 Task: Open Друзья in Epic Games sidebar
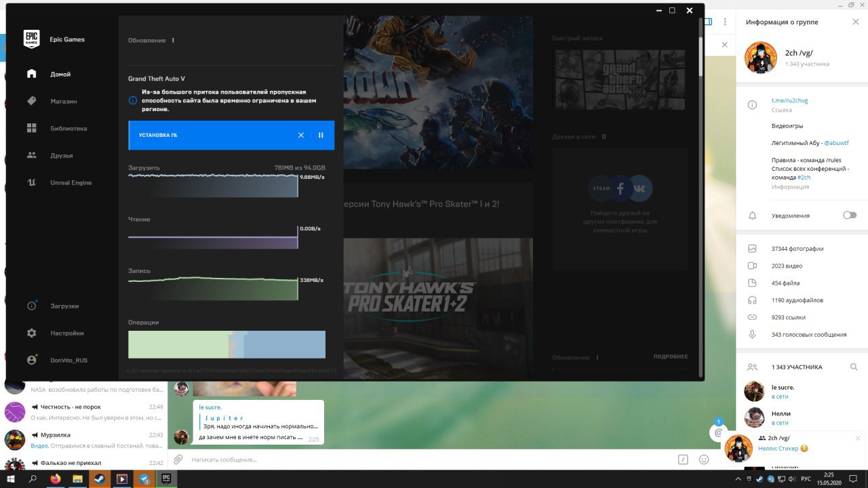point(61,155)
